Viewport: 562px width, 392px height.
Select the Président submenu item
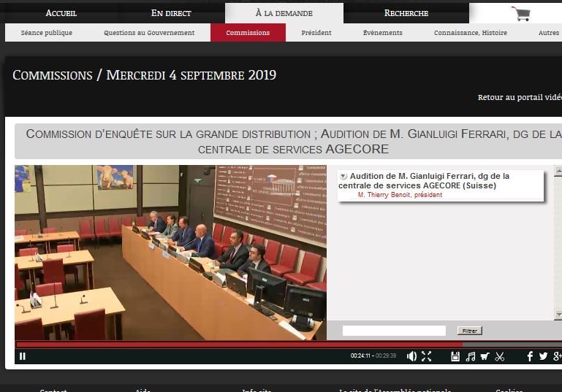click(316, 33)
